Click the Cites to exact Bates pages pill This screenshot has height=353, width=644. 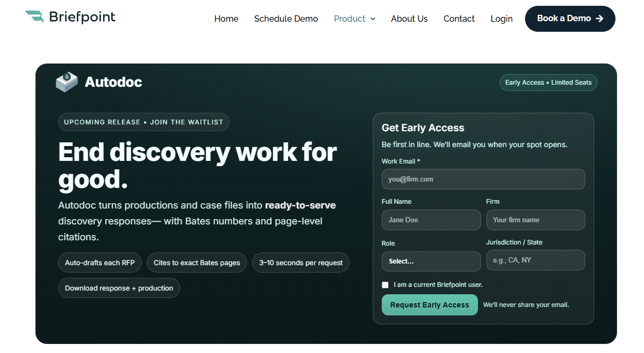tap(197, 263)
